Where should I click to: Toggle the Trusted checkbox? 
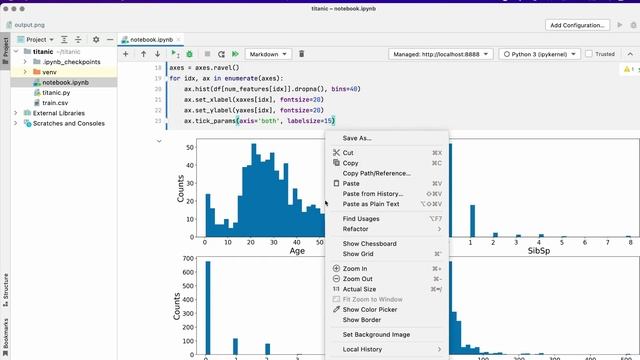coord(589,54)
